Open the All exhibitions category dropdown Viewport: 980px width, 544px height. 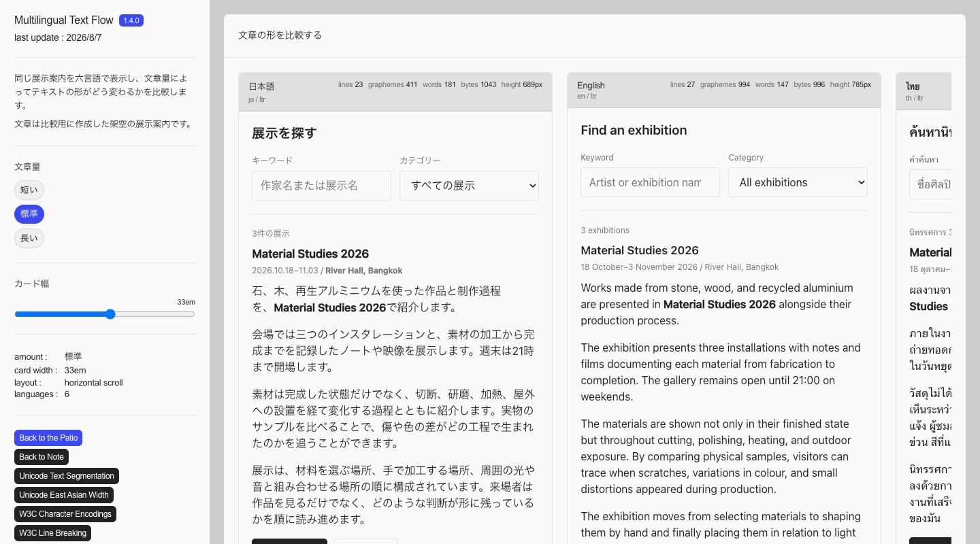[798, 182]
